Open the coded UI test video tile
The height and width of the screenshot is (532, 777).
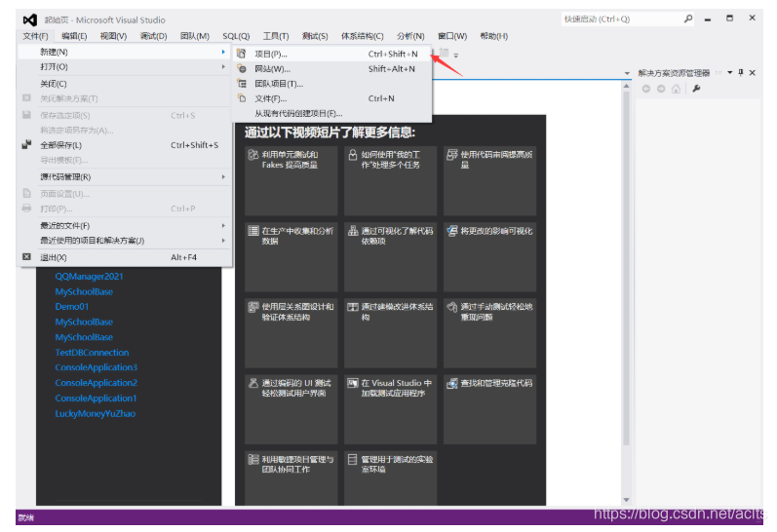291,409
